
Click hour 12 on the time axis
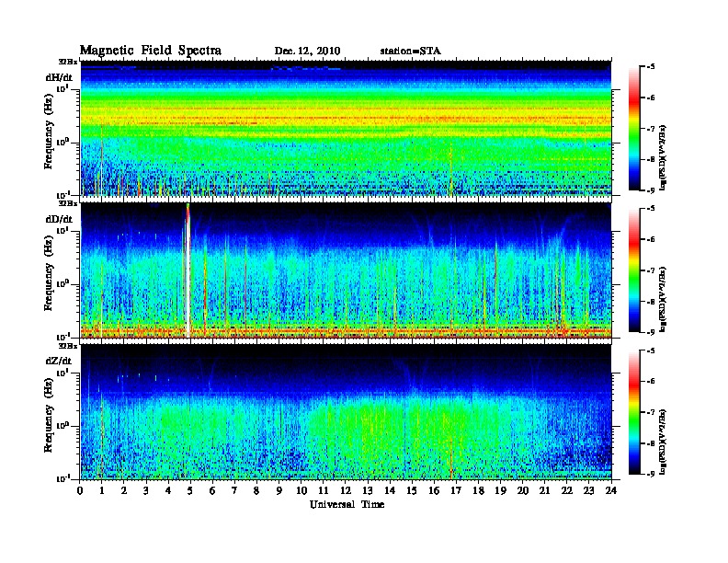point(345,491)
